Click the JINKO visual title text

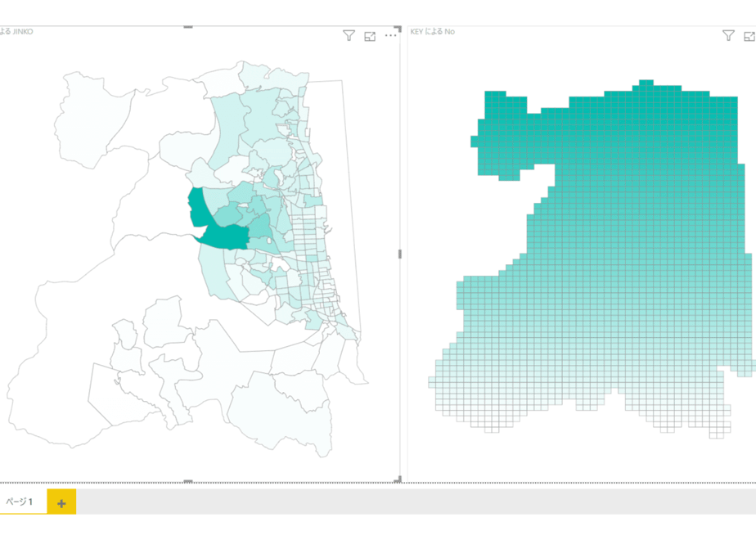(x=17, y=32)
